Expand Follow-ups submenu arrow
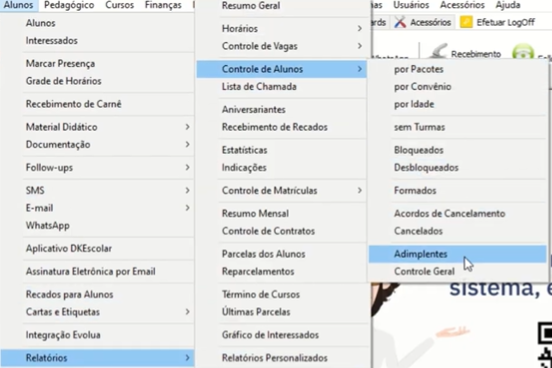Viewport: 552px width, 368px height. click(x=188, y=167)
